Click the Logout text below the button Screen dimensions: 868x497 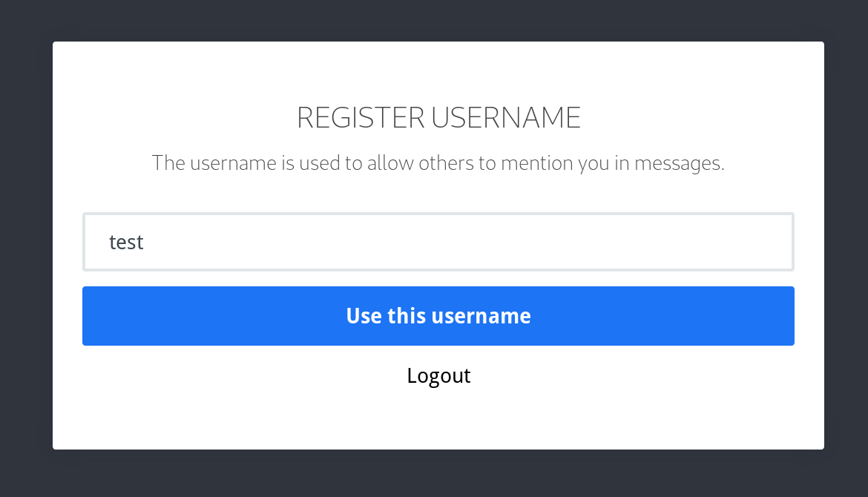[438, 375]
